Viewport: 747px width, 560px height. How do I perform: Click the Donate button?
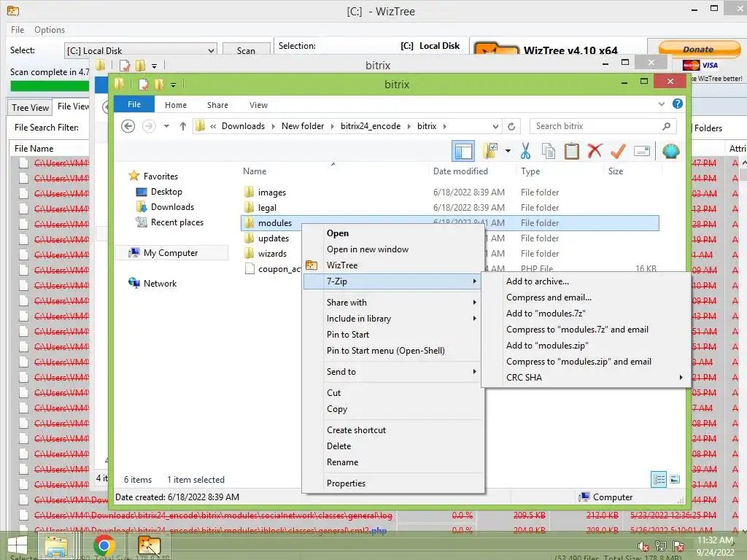point(698,50)
